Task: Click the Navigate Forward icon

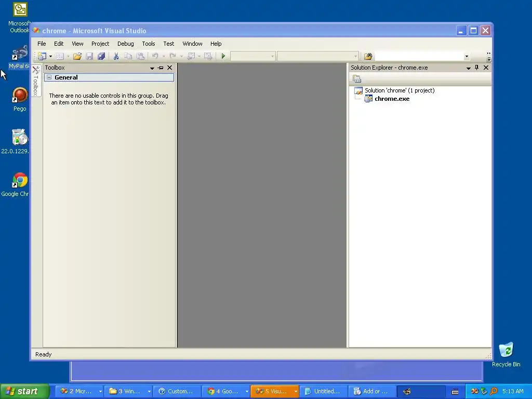Action: coord(208,56)
